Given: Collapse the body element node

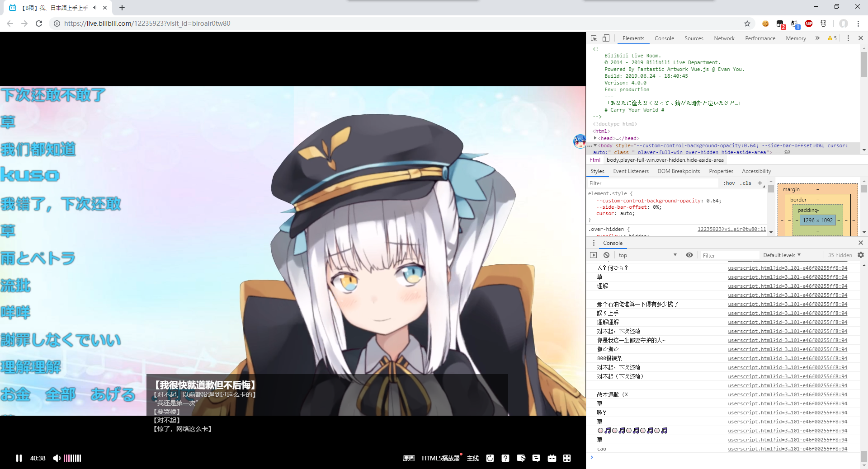Looking at the screenshot, I should tap(595, 145).
